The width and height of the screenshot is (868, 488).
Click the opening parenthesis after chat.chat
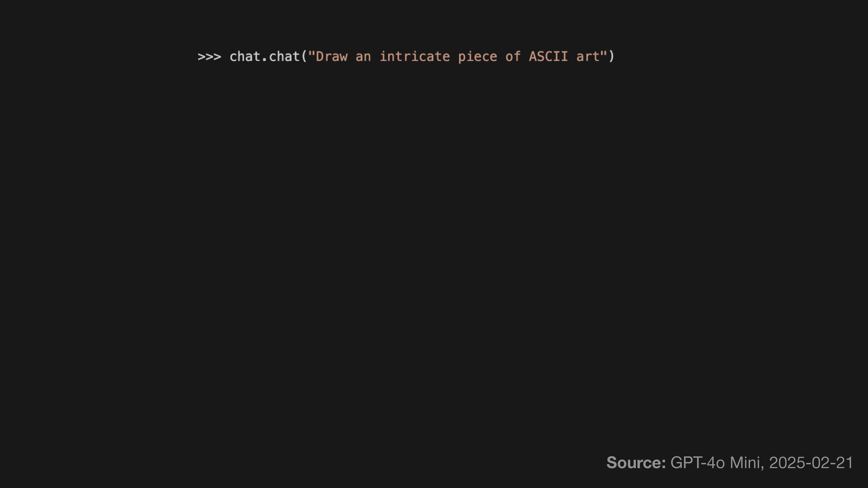pos(304,56)
